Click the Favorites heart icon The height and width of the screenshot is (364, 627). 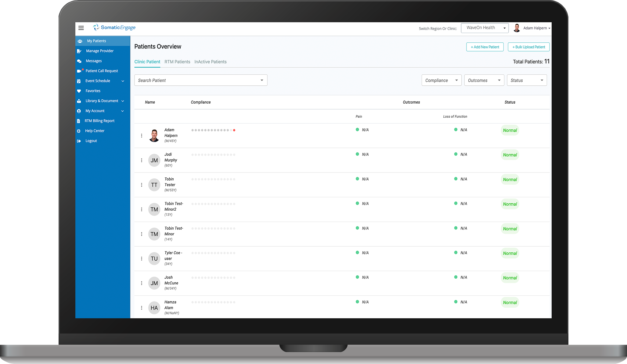(79, 91)
